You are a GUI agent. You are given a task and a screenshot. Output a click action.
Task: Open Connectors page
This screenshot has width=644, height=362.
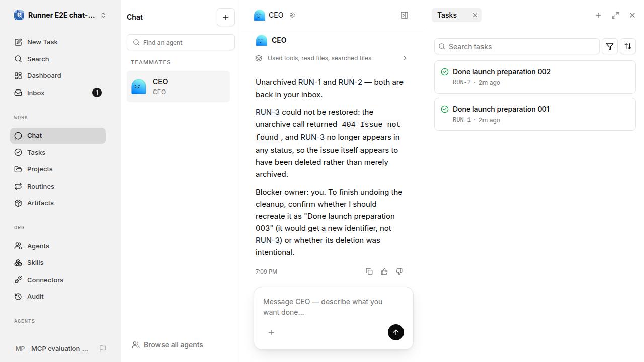coord(58,280)
